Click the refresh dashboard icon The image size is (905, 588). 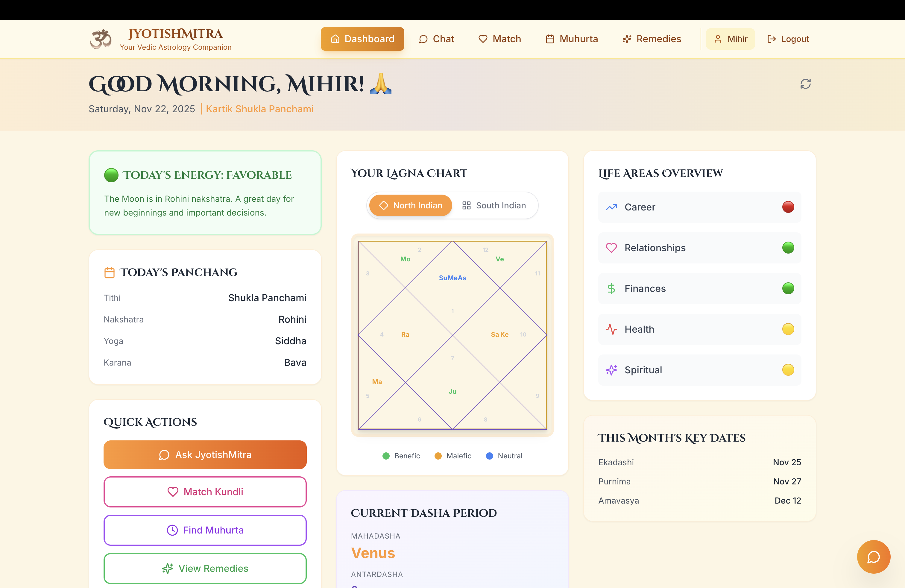(x=805, y=84)
